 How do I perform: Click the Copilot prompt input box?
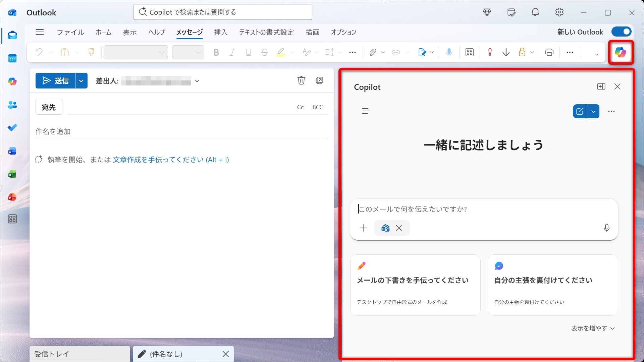pos(484,209)
